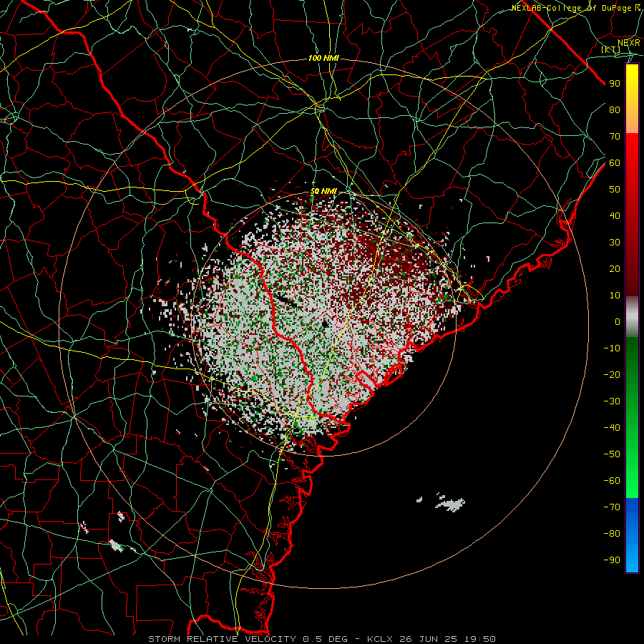
Task: Click the -60 value on the velocity scale
Action: (612, 481)
